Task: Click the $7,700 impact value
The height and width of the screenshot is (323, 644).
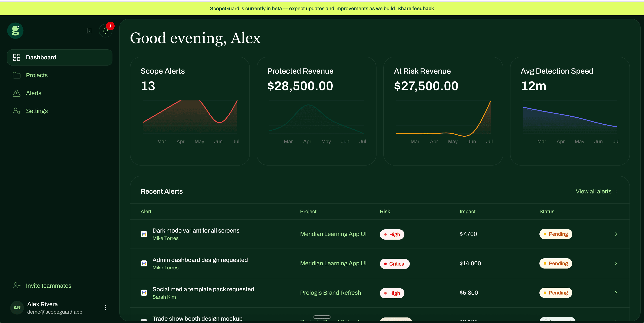Action: (468, 234)
